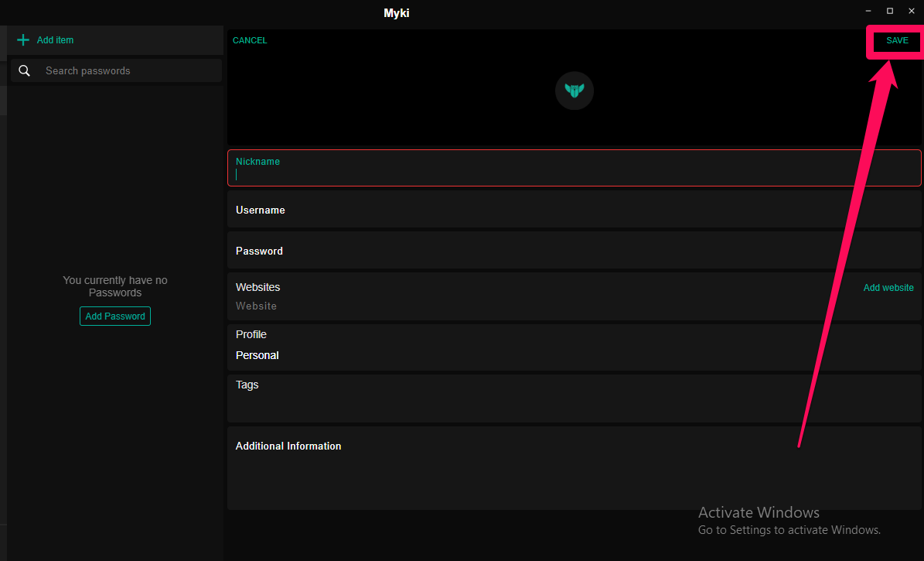Viewport: 924px width, 561px height.
Task: Minimize the Myki window
Action: pos(868,11)
